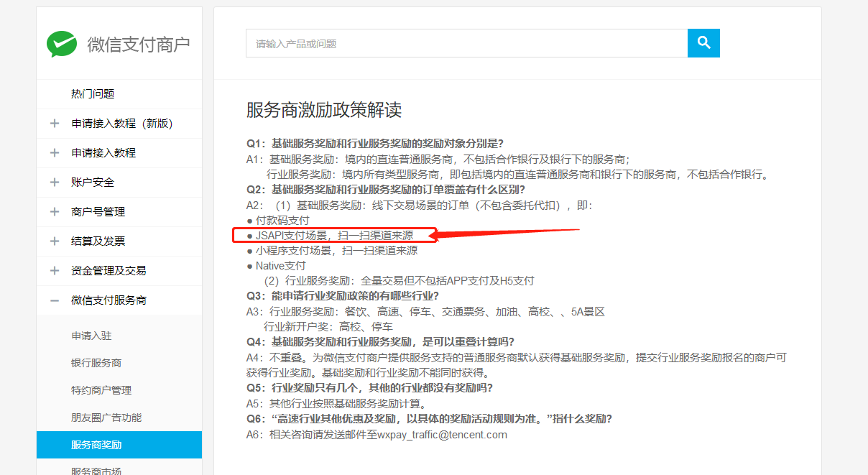Select the 商户号管理 menu label
This screenshot has height=475, width=868.
click(x=98, y=212)
